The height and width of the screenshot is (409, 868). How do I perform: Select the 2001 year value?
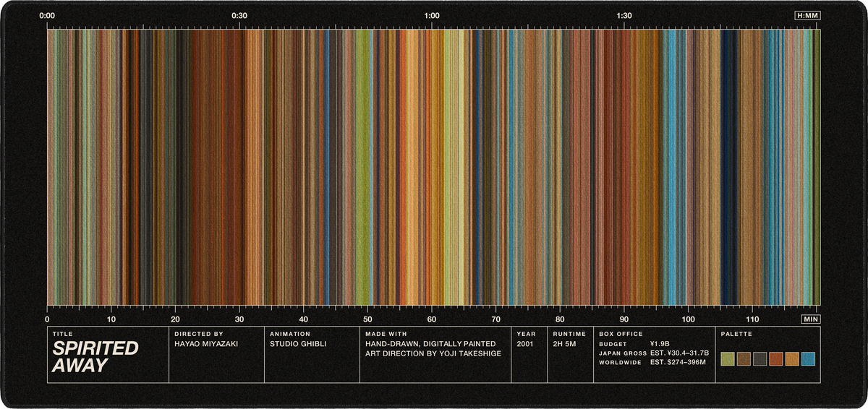(526, 344)
